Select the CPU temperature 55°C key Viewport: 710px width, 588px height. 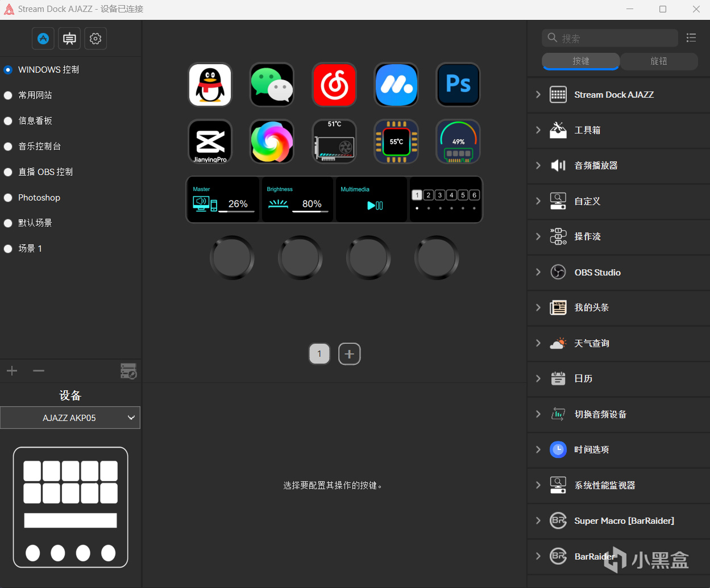point(396,141)
